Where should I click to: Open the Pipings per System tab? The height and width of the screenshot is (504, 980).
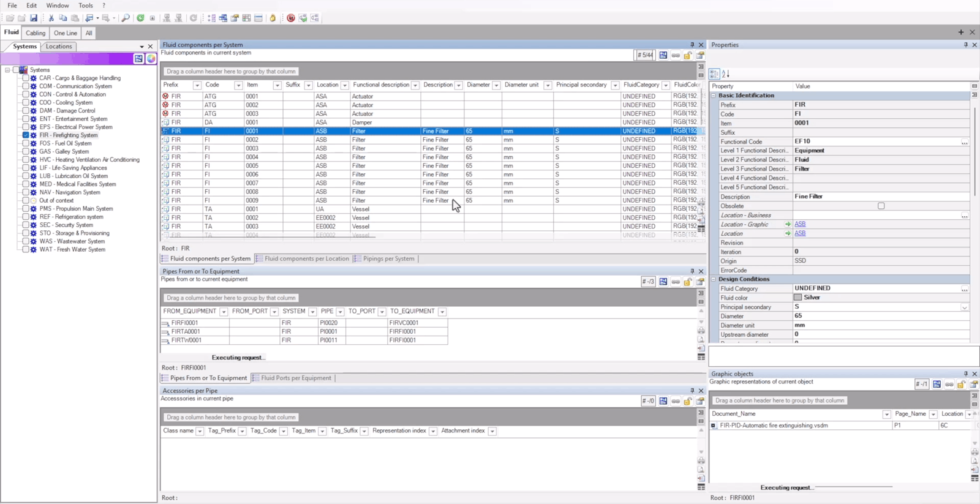coord(388,259)
